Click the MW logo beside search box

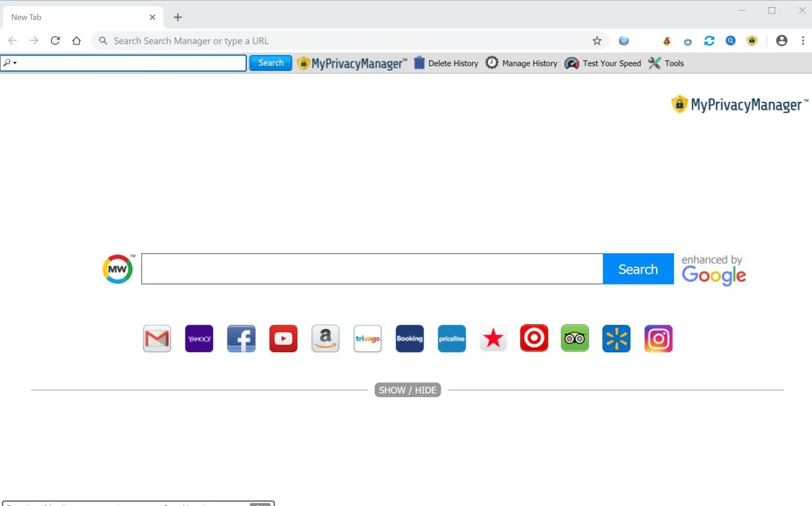[118, 269]
